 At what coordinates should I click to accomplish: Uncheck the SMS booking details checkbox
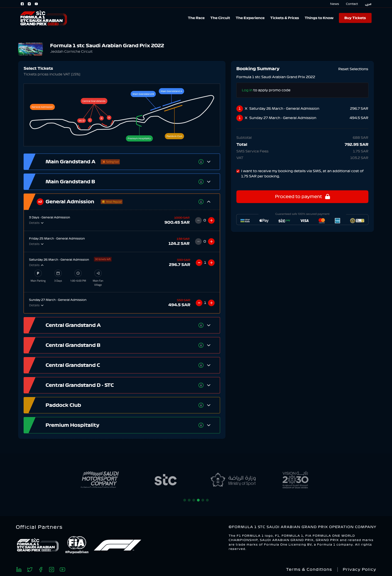(238, 171)
